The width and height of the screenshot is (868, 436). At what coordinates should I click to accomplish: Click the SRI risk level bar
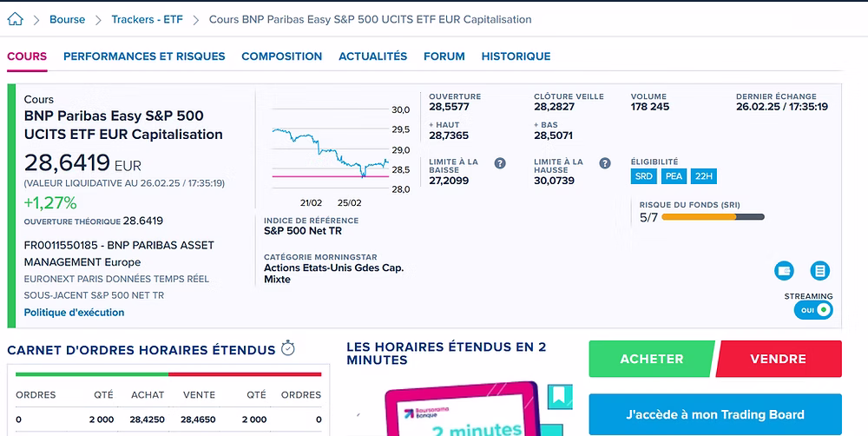713,217
